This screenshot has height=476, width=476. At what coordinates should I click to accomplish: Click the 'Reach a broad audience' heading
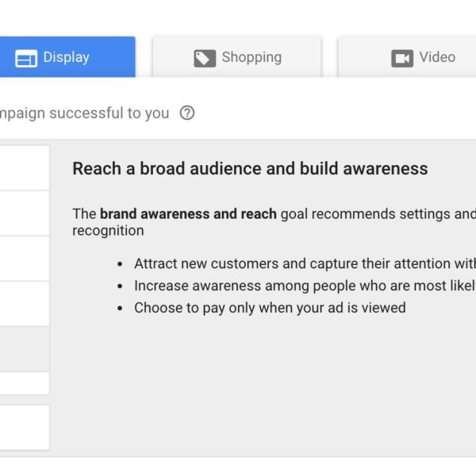(x=250, y=168)
